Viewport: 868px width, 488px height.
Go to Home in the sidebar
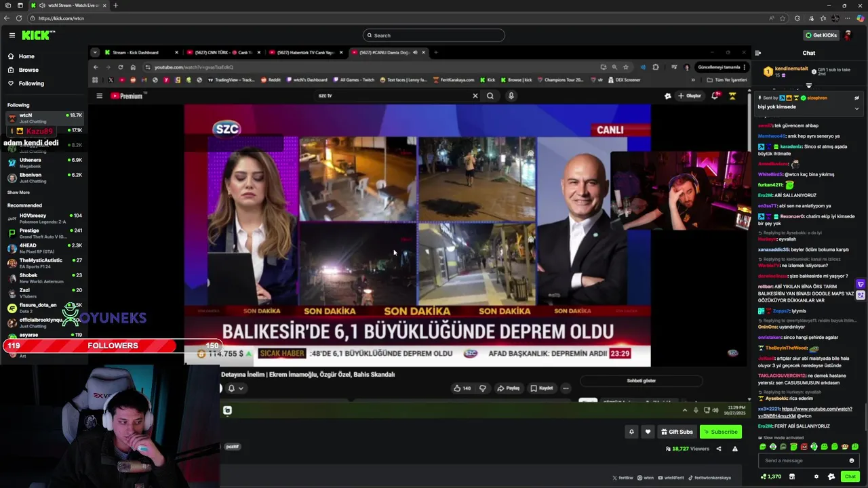click(x=26, y=56)
